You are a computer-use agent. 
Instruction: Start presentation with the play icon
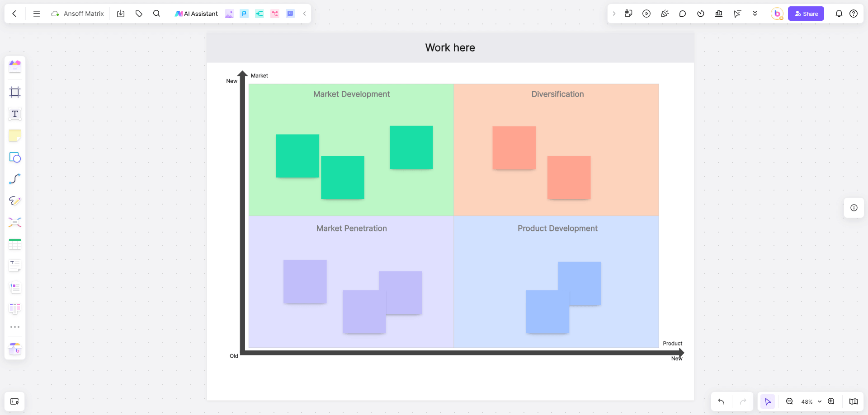click(x=646, y=14)
